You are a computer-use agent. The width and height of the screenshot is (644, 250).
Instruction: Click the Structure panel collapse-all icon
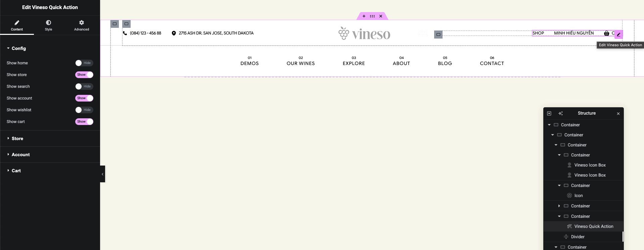coord(549,114)
